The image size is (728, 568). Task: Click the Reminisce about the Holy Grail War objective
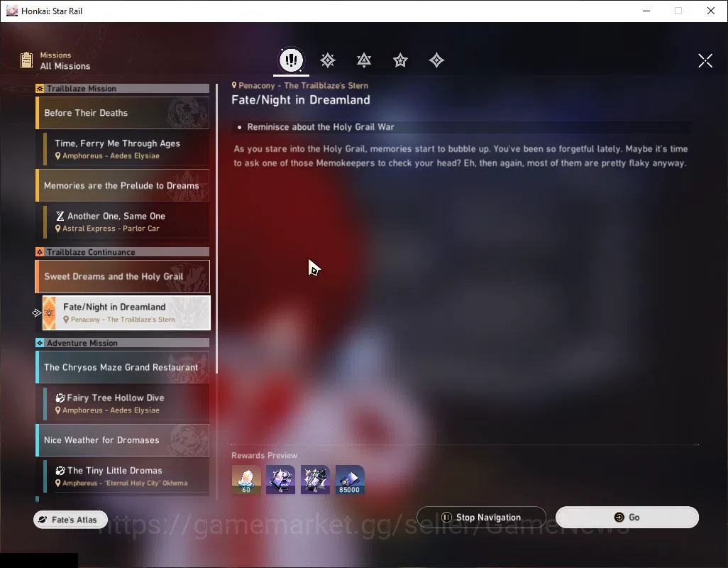(321, 127)
